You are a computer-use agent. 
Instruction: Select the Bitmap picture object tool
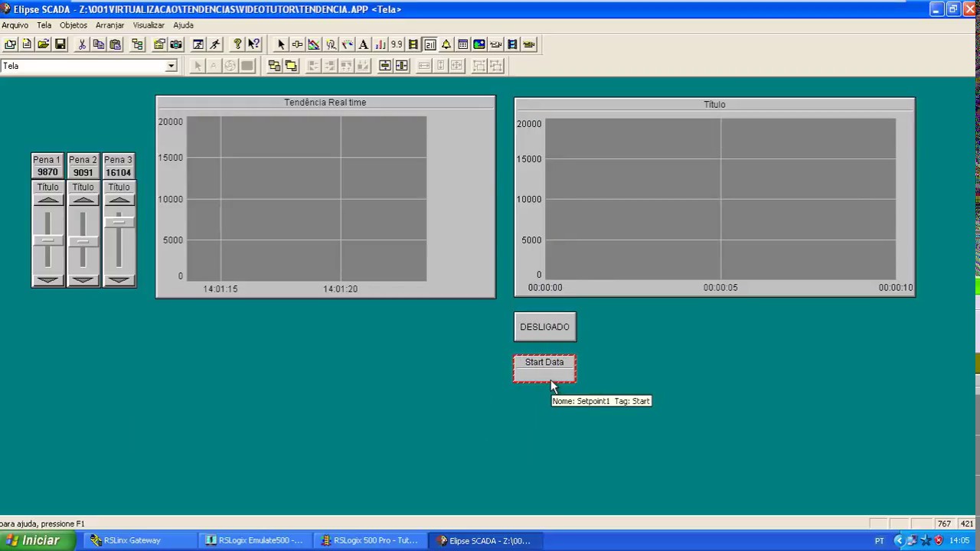tap(479, 44)
